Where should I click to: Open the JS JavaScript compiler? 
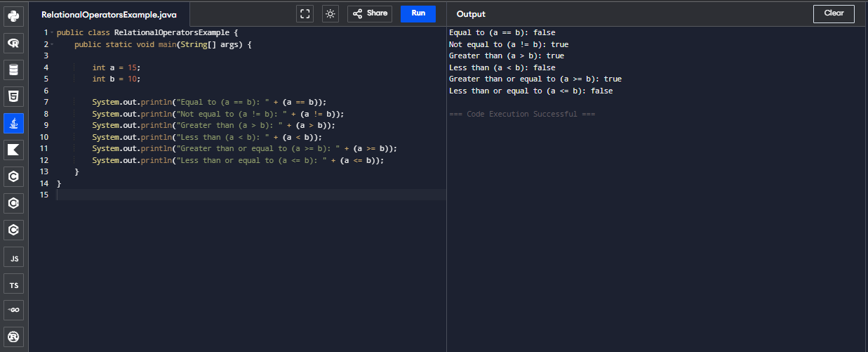13,259
